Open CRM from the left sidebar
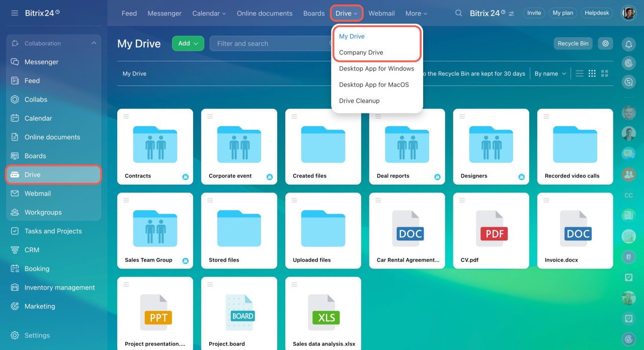The width and height of the screenshot is (644, 350). pyautogui.click(x=32, y=250)
